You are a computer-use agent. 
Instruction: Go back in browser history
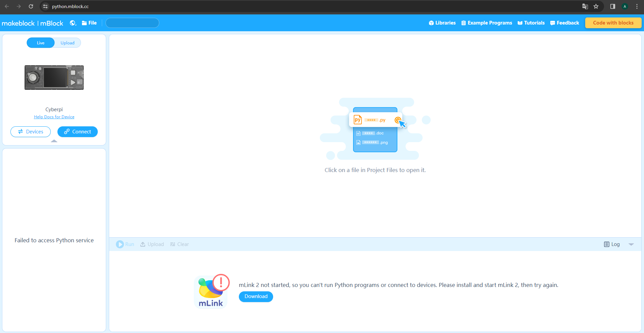click(x=7, y=6)
